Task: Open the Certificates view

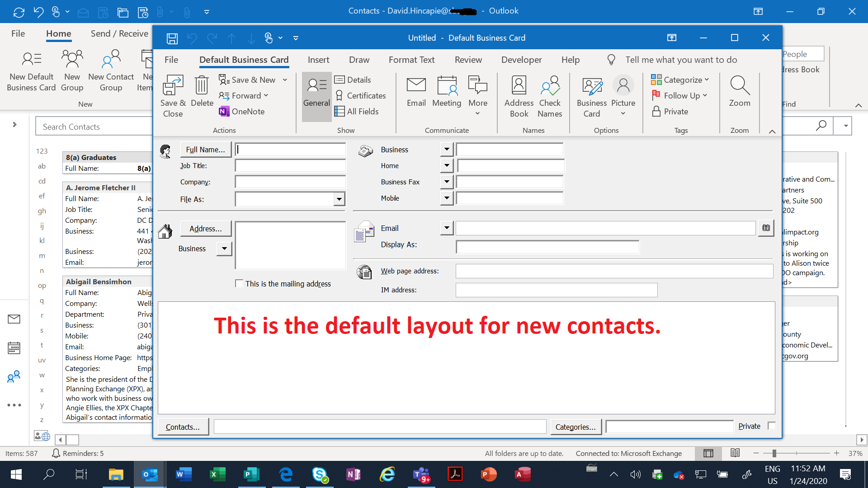Action: tap(360, 96)
